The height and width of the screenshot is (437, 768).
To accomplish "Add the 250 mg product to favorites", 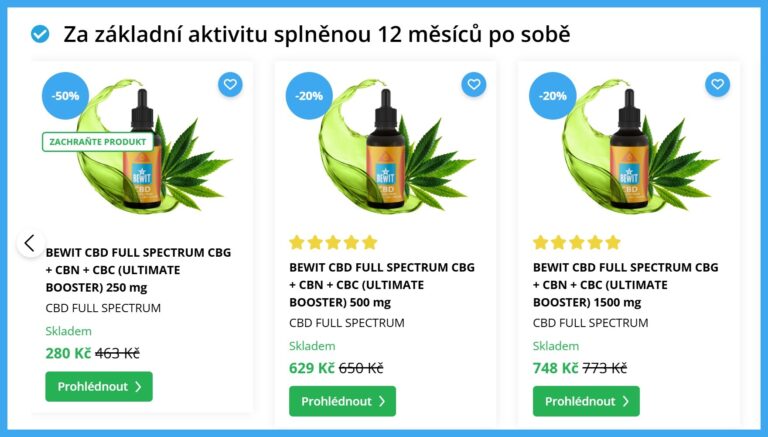I will click(230, 84).
